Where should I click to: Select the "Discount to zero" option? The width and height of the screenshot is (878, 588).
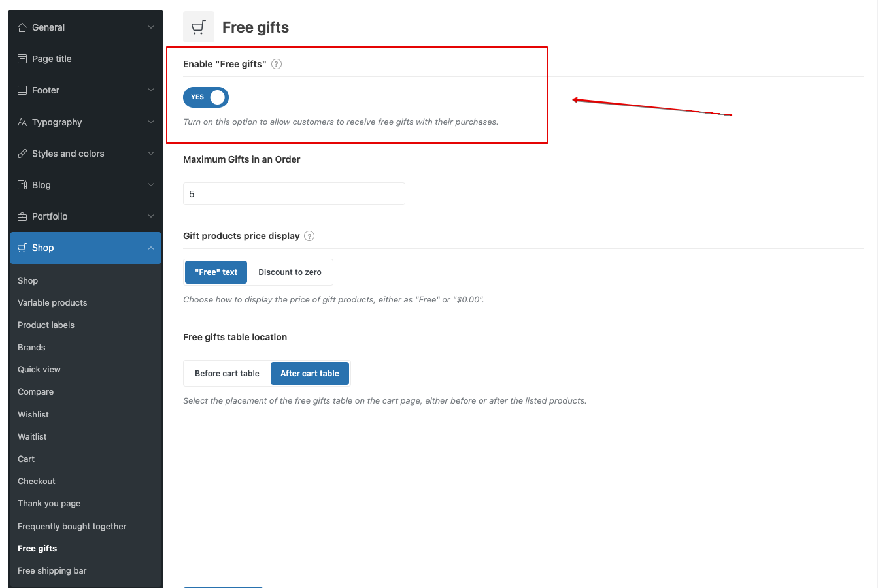(290, 272)
